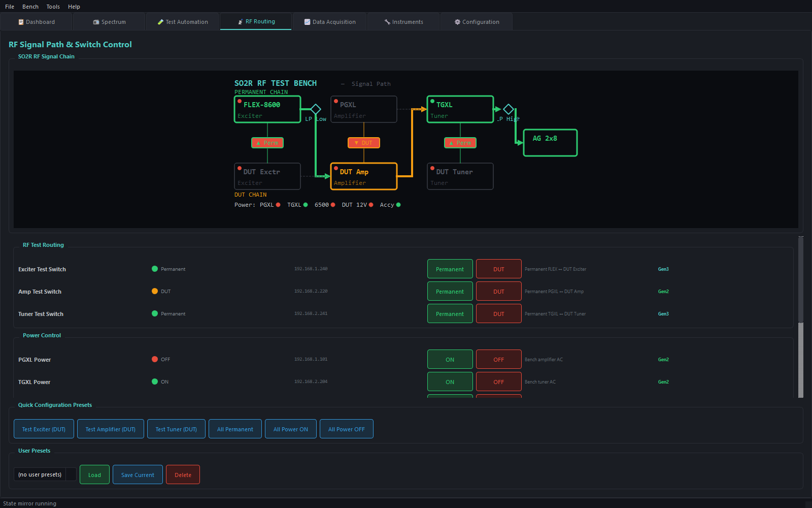Set Exciter Test Switch to DUT
This screenshot has height=508, width=812.
499,269
